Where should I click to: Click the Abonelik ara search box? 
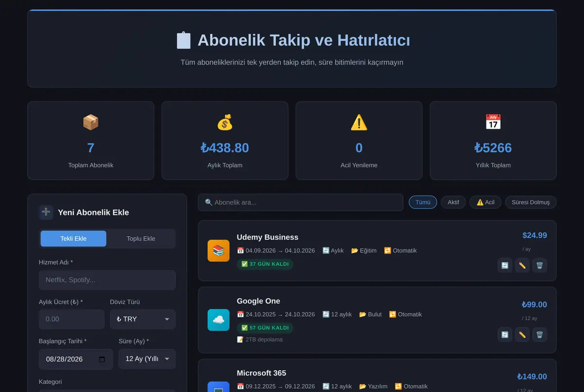pos(301,202)
